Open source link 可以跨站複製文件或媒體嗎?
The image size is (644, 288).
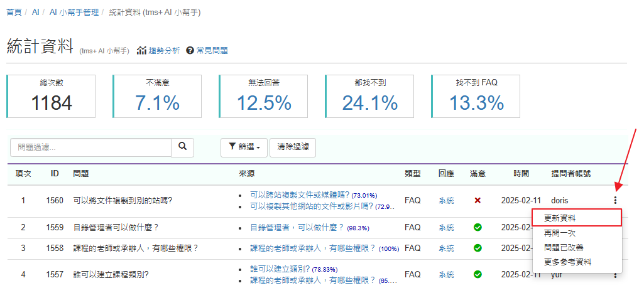[299, 195]
